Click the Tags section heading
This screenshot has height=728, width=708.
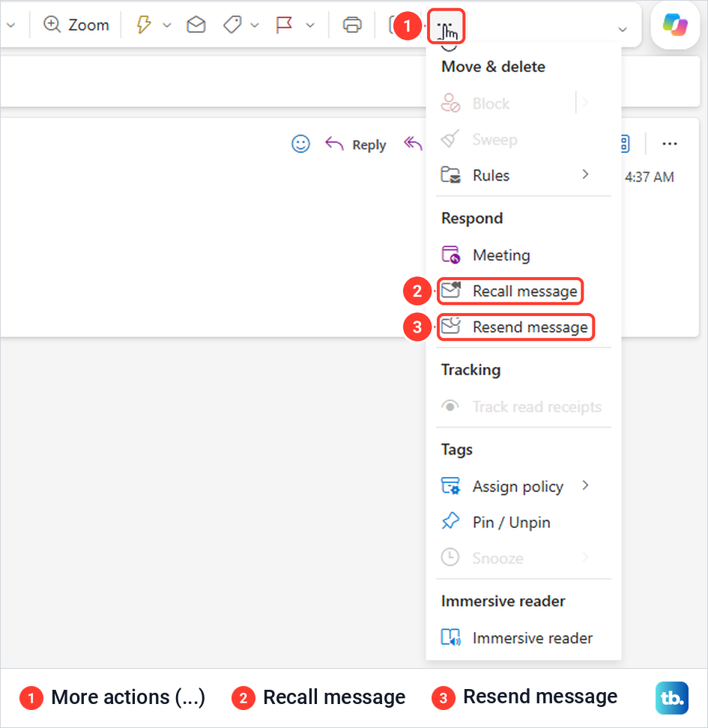point(457,450)
